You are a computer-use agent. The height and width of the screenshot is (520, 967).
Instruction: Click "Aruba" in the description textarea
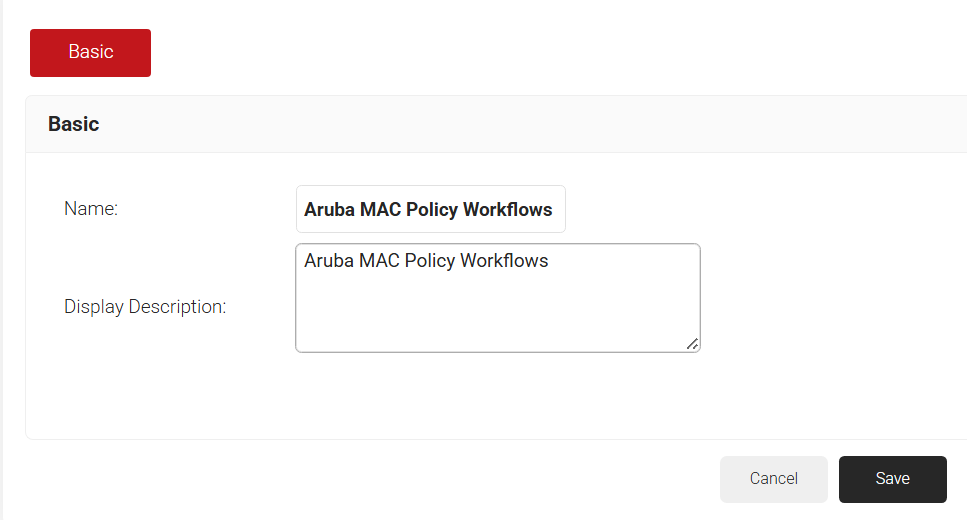[329, 261]
